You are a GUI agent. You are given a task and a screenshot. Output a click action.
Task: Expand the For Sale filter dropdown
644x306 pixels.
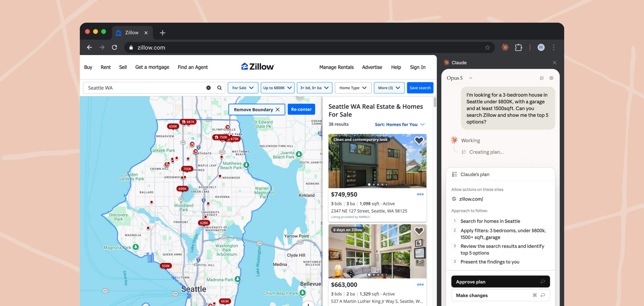(243, 88)
